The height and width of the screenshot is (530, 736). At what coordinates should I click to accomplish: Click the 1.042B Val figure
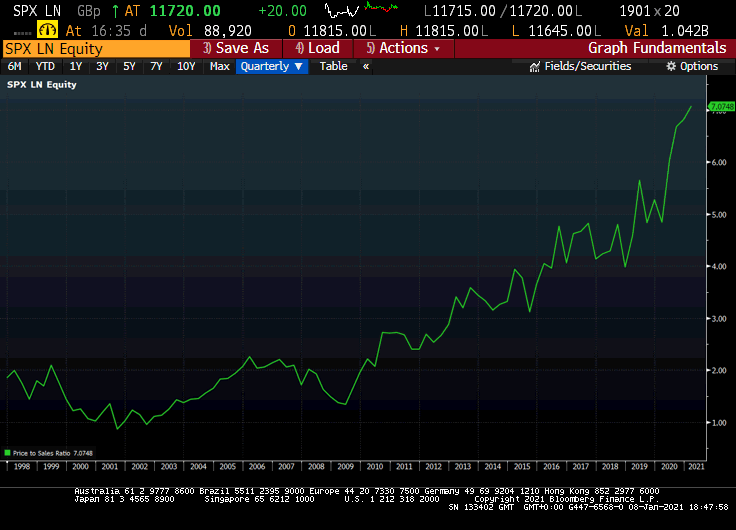[x=685, y=31]
